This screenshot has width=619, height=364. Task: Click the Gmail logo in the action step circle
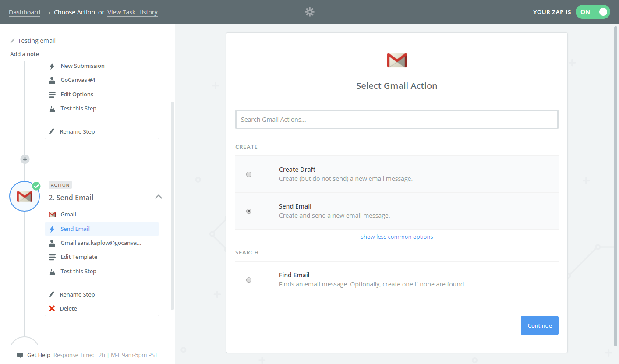25,196
